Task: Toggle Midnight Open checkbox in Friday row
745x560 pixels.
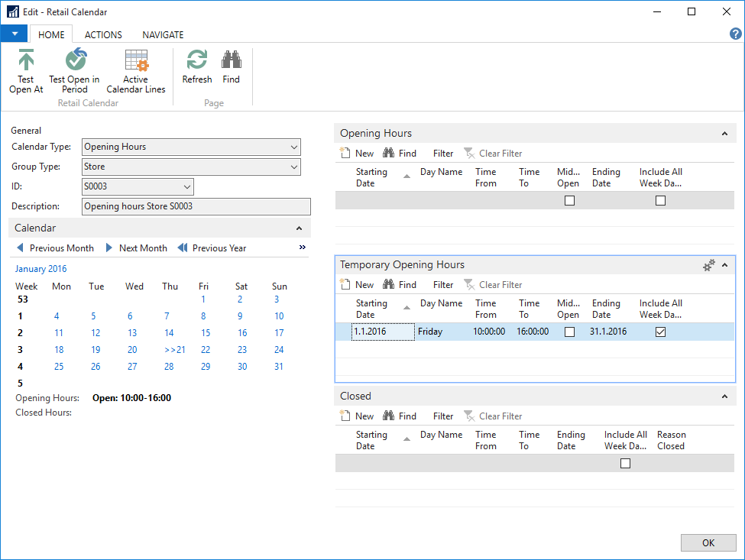Action: tap(569, 332)
